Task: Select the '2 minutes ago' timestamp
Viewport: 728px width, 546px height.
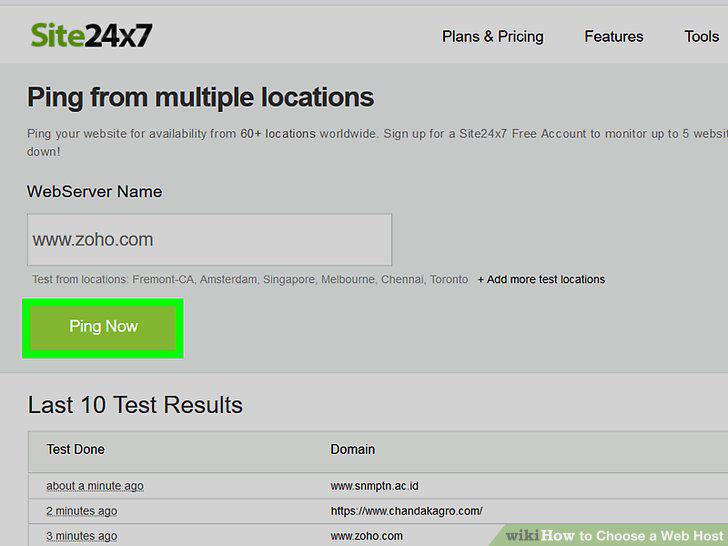Action: pyautogui.click(x=81, y=511)
